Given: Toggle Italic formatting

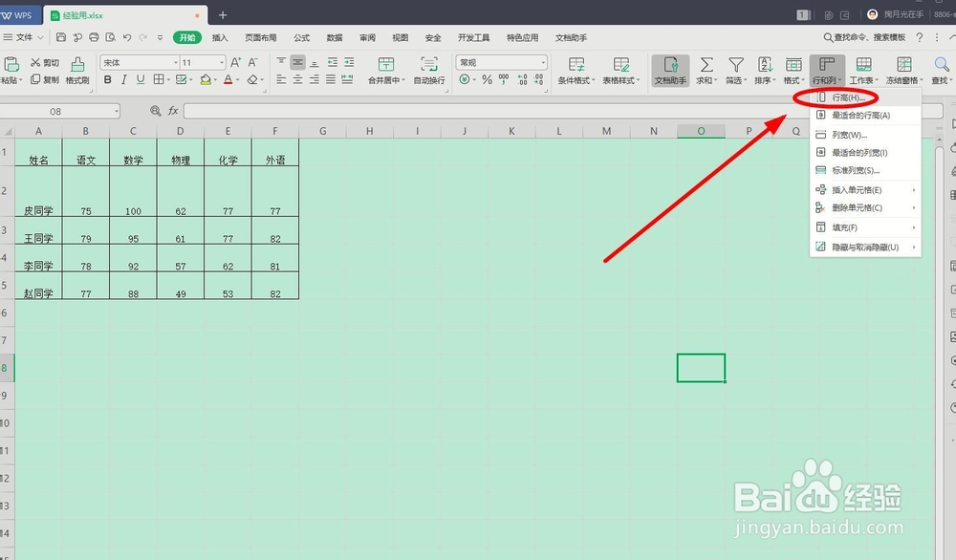Looking at the screenshot, I should [x=123, y=79].
